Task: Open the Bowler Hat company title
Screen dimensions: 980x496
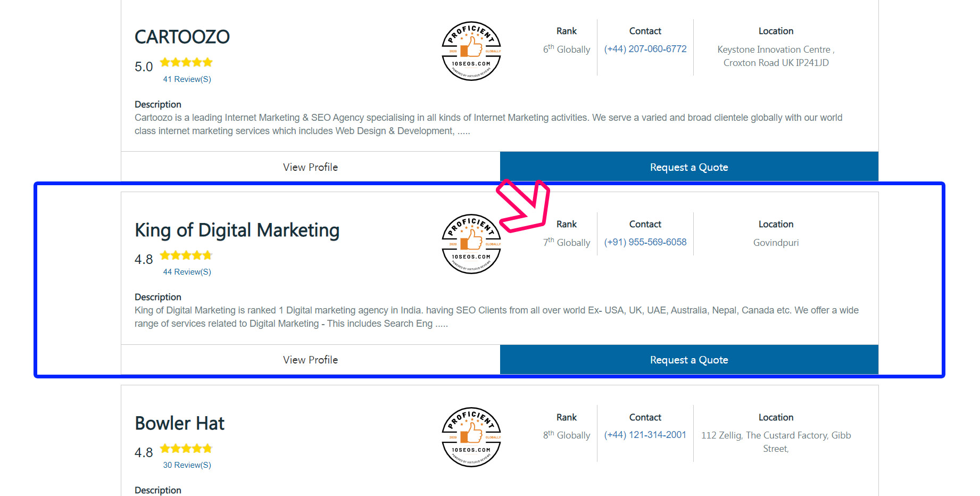Action: (x=179, y=423)
